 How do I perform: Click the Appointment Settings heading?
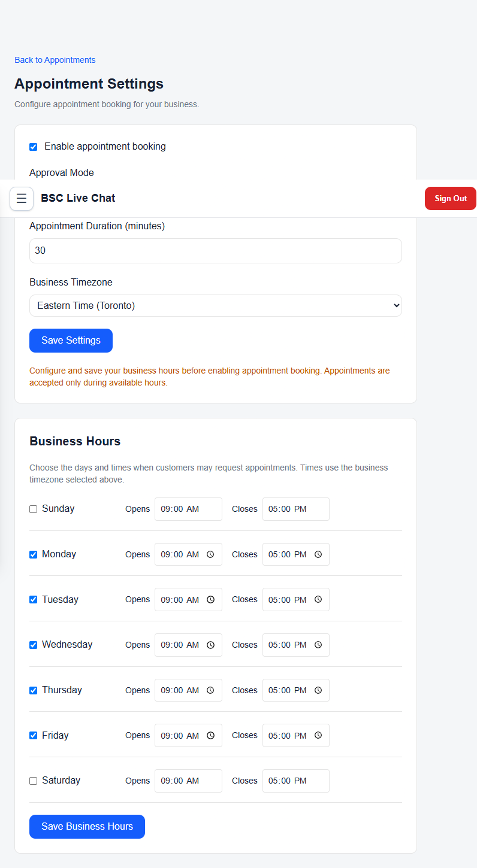tap(89, 84)
